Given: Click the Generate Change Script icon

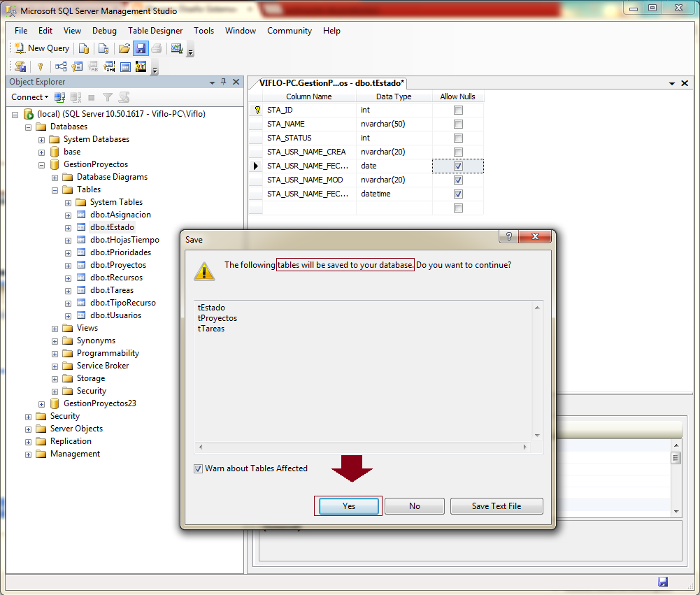Looking at the screenshot, I should [20, 66].
